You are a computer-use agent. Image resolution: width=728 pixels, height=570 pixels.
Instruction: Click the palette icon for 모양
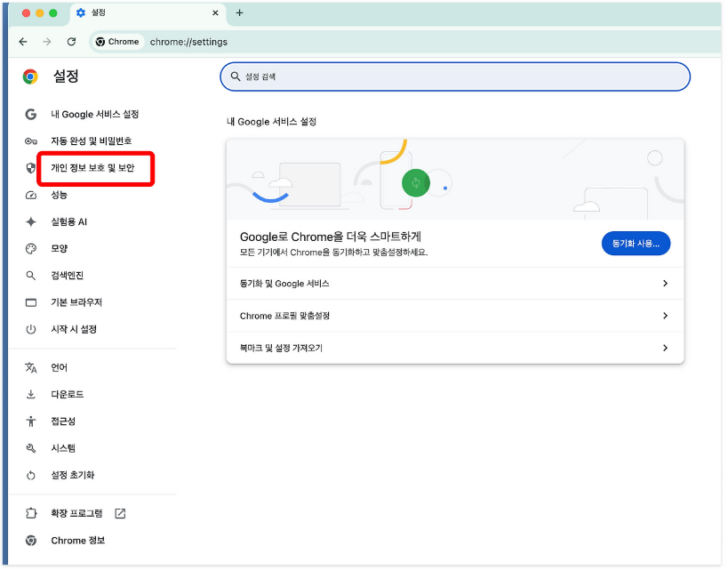pyautogui.click(x=30, y=249)
